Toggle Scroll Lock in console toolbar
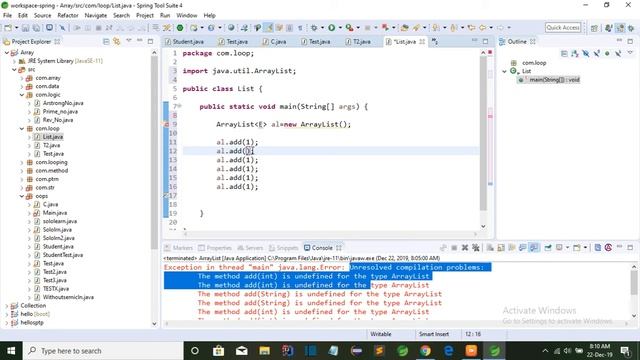This screenshot has width=640, height=360. [x=501, y=248]
